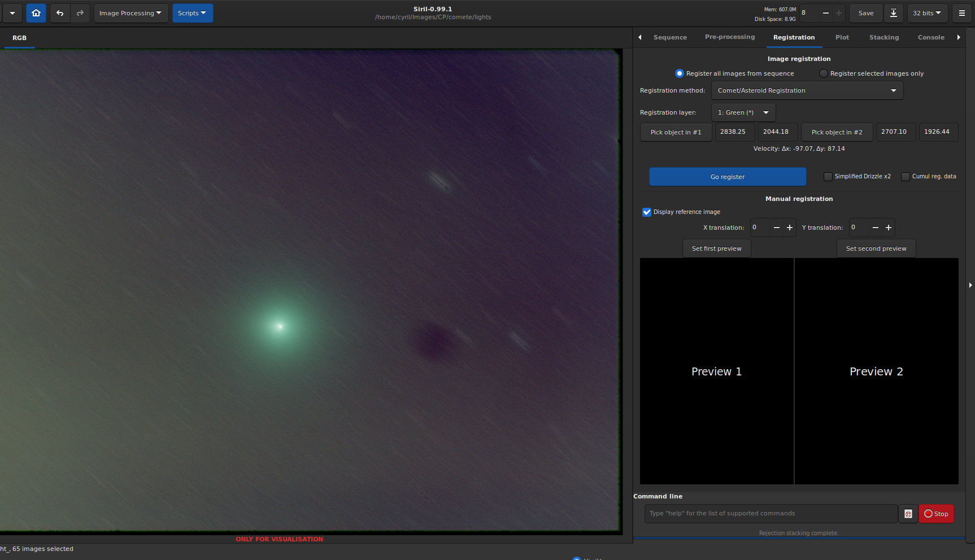This screenshot has height=560, width=975.
Task: Click the Preview 2 area
Action: click(877, 371)
